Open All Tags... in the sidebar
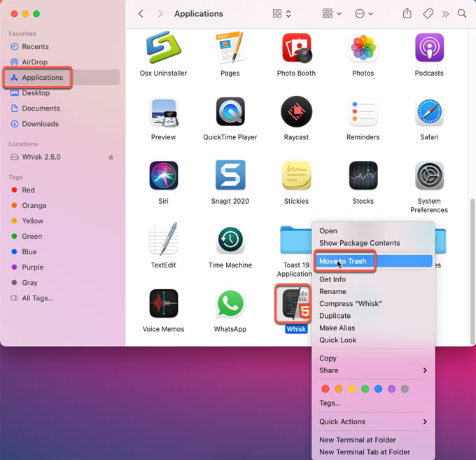476x460 pixels. 62,298
